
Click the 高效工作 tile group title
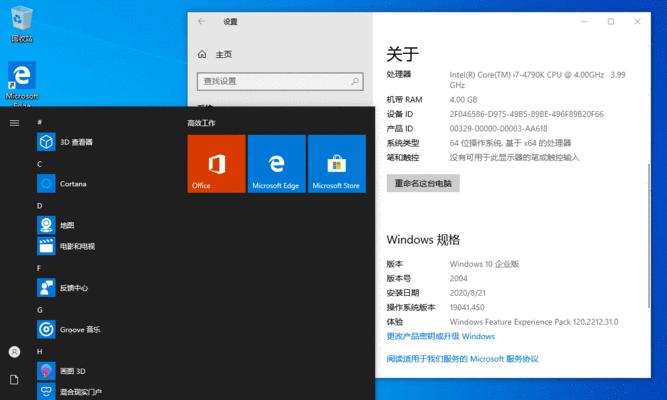point(201,123)
